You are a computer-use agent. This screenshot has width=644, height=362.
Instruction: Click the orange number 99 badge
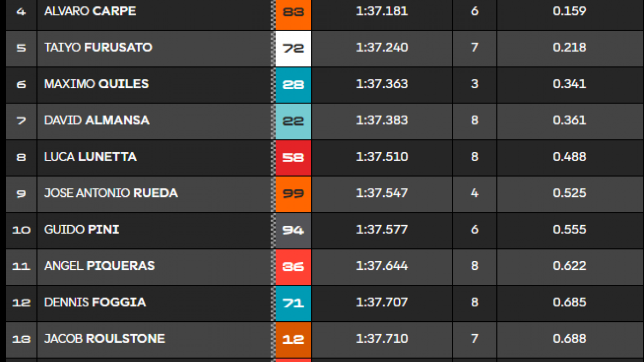click(293, 194)
